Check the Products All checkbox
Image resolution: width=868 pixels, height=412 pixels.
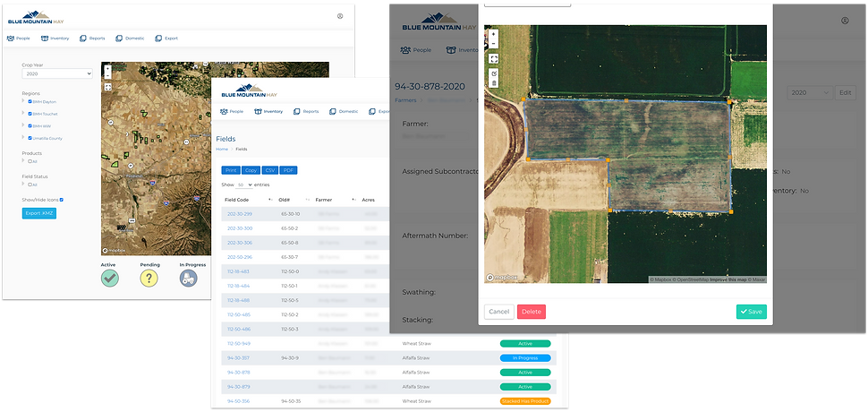point(30,161)
